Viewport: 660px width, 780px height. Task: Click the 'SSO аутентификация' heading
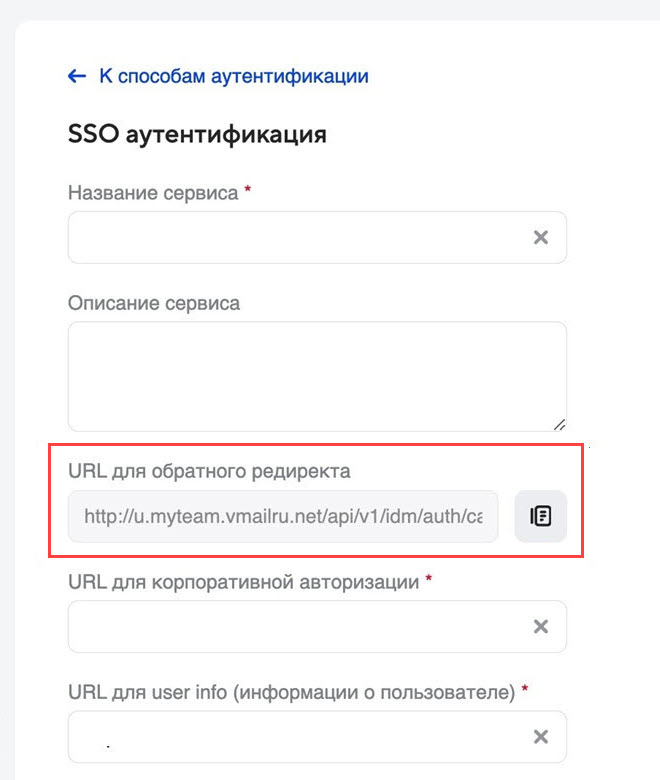[197, 134]
